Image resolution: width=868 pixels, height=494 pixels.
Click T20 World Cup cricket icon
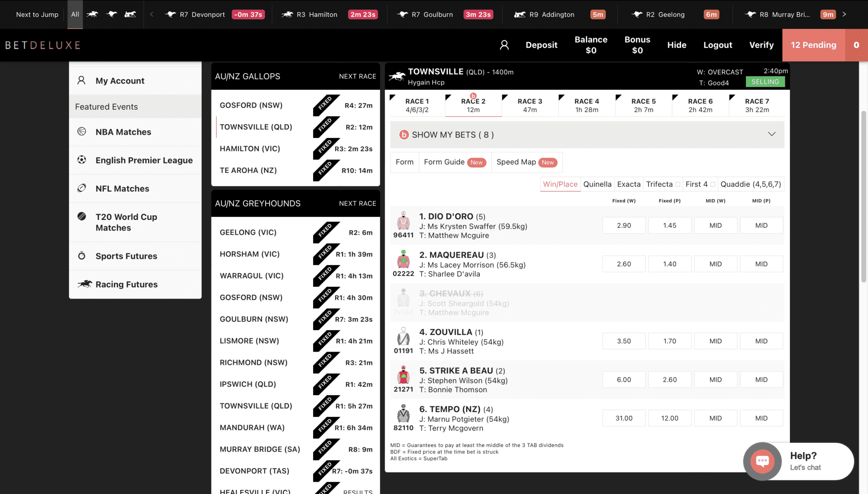82,216
